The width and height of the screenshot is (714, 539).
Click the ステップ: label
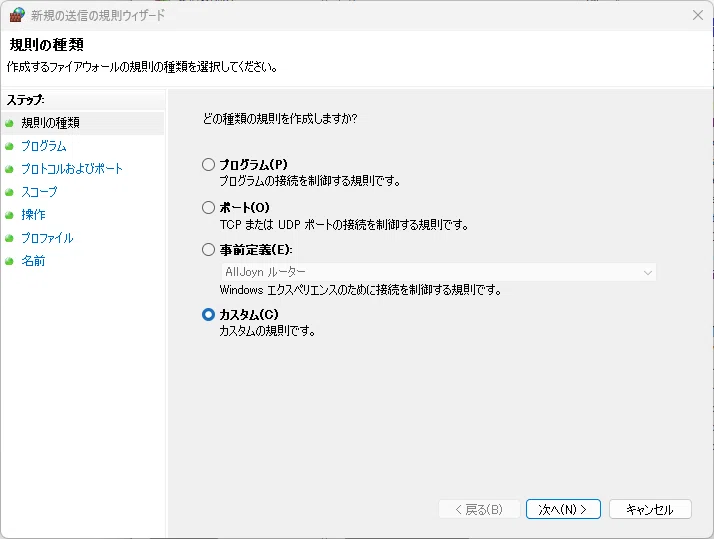pos(26,100)
